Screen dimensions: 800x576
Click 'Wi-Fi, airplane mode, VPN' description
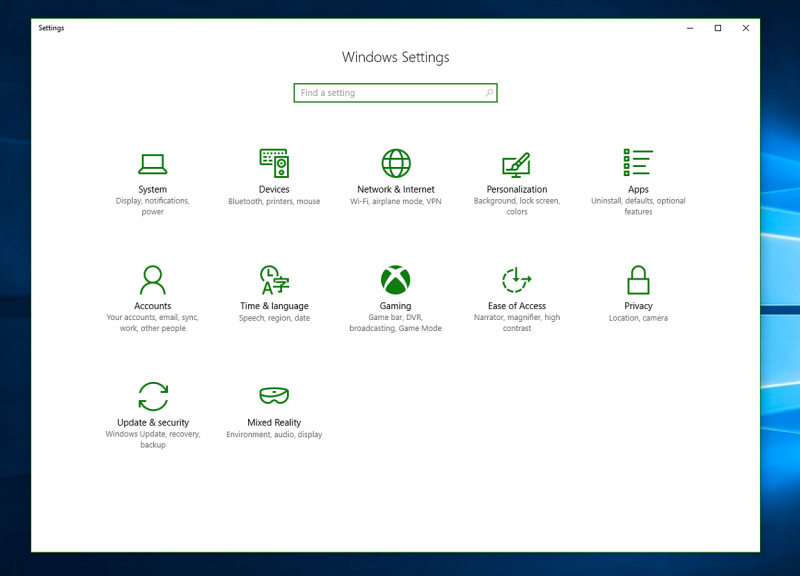396,202
